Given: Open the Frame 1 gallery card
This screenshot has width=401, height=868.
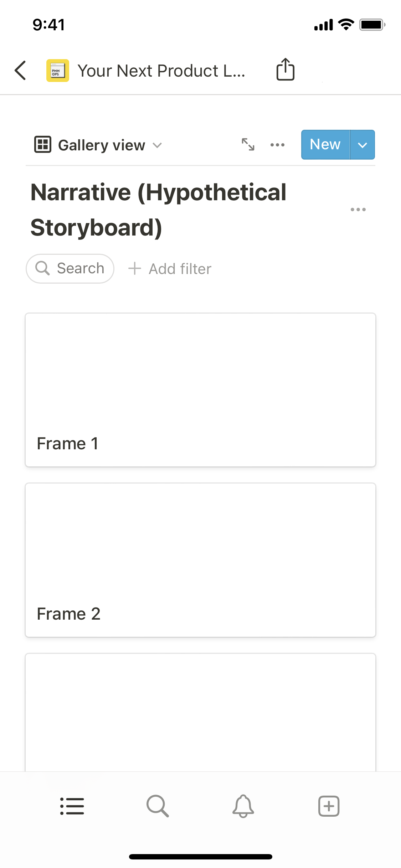Looking at the screenshot, I should 200,390.
